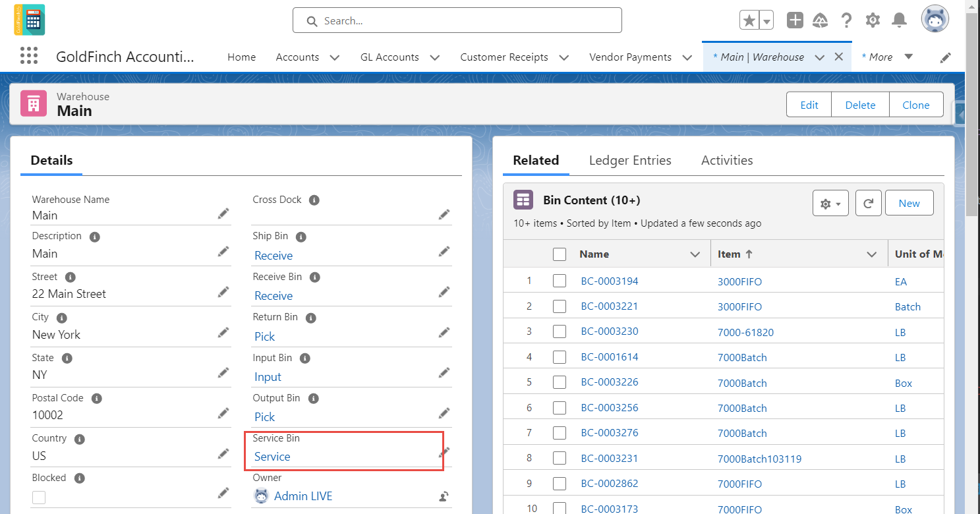The width and height of the screenshot is (980, 514).
Task: Click the Warehouse record icon
Action: coord(34,104)
